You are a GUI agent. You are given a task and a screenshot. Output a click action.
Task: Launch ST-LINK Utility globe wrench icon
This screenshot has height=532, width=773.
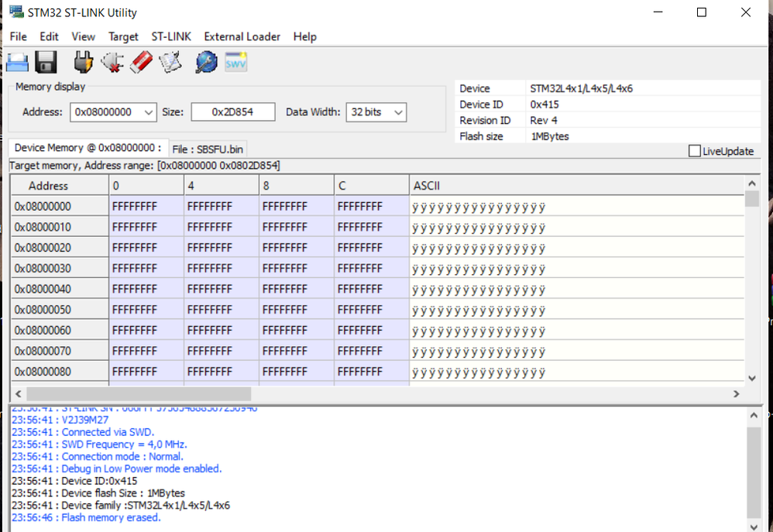pyautogui.click(x=207, y=63)
